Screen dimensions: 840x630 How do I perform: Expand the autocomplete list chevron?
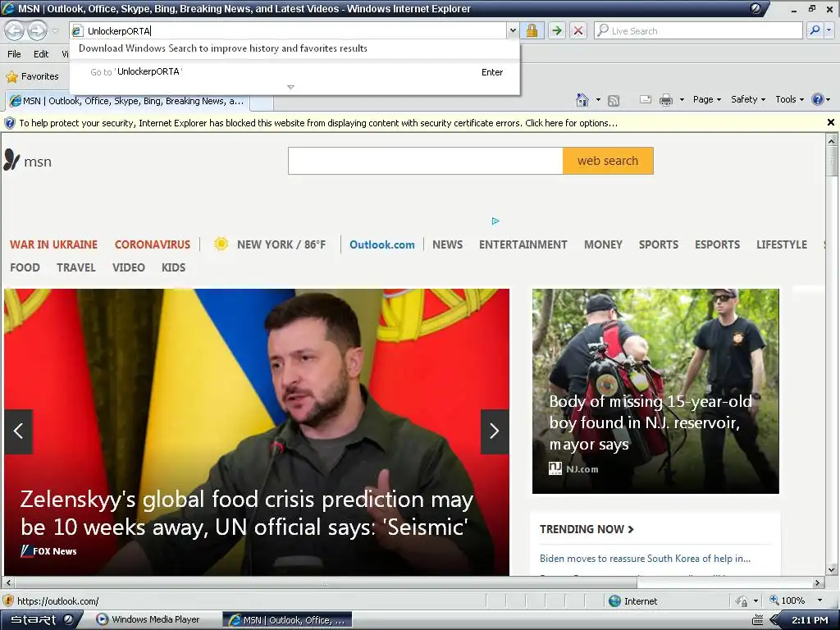click(290, 87)
